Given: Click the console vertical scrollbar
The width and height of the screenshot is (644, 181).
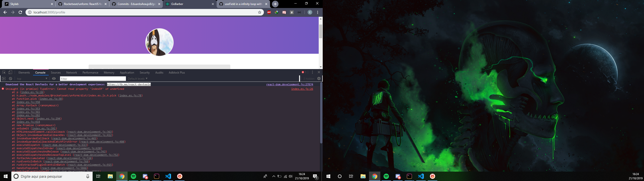Looking at the screenshot, I should point(321,113).
